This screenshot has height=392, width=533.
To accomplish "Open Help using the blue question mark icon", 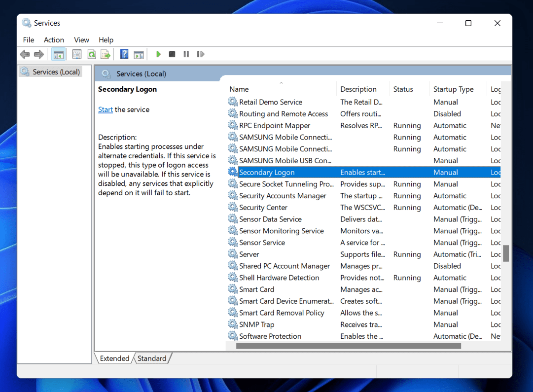I will click(x=124, y=54).
